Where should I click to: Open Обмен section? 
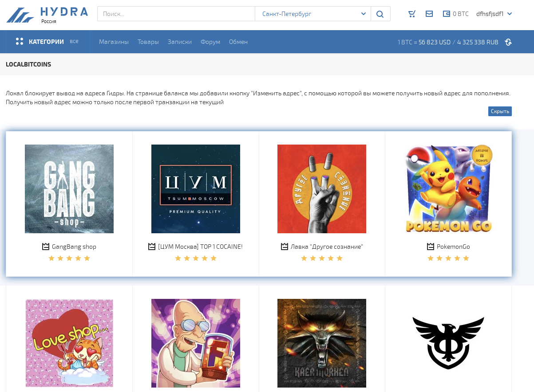pyautogui.click(x=238, y=42)
